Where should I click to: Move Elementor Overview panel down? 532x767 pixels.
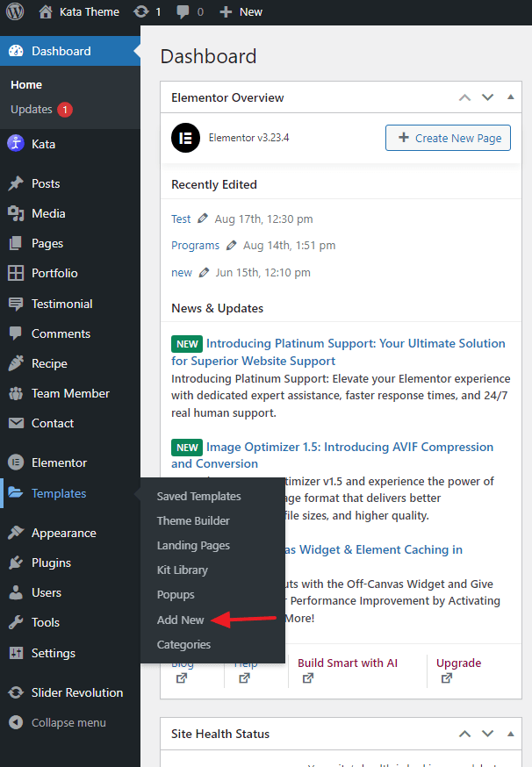[488, 97]
